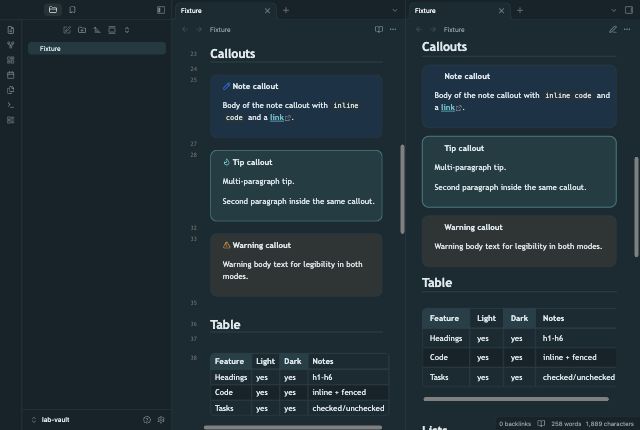Viewport: 640px width, 430px height.
Task: Open help icon beside lab-vault
Action: (x=147, y=420)
